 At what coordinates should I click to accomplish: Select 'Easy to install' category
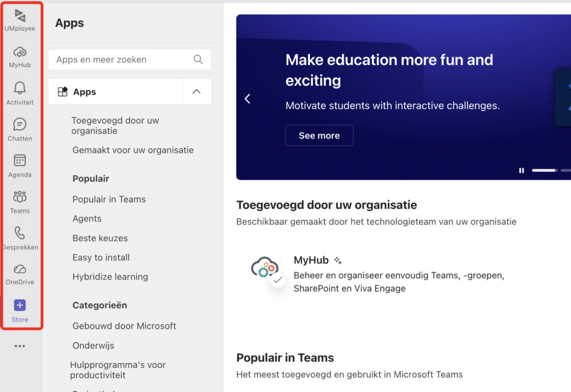click(x=101, y=257)
